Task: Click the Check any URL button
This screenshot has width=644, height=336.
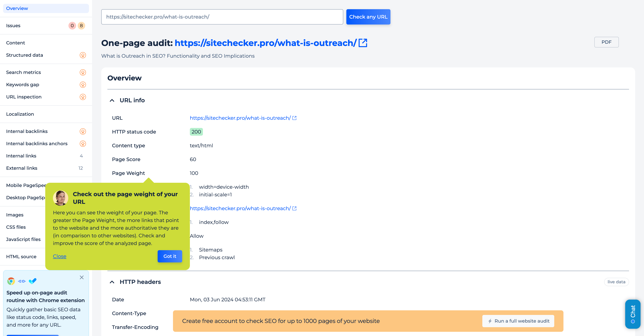Action: point(368,17)
